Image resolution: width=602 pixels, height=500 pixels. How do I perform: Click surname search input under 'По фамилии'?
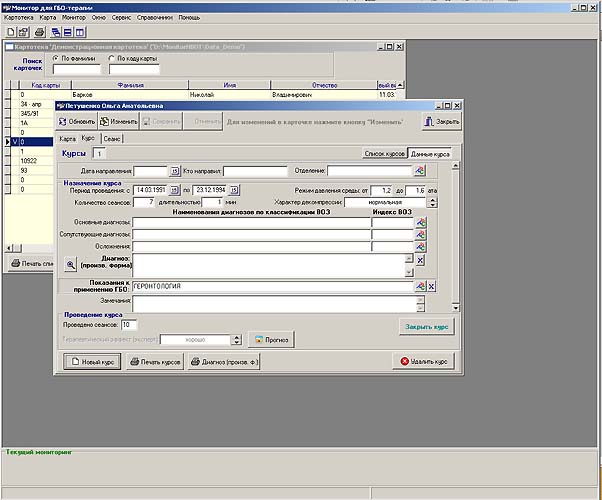click(x=77, y=69)
